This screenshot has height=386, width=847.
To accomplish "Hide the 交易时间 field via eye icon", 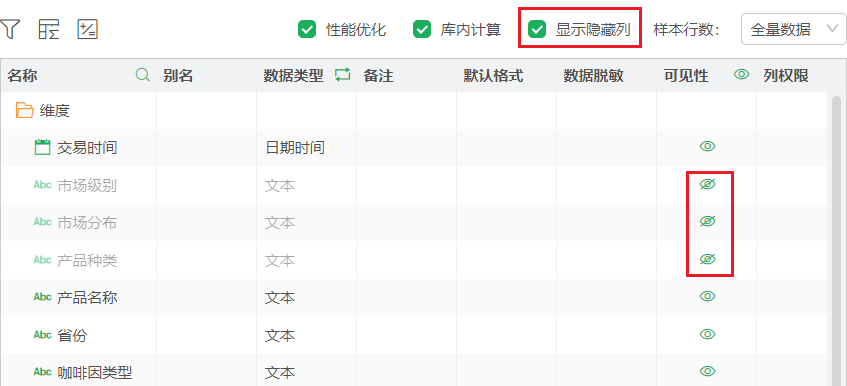I will pyautogui.click(x=707, y=146).
